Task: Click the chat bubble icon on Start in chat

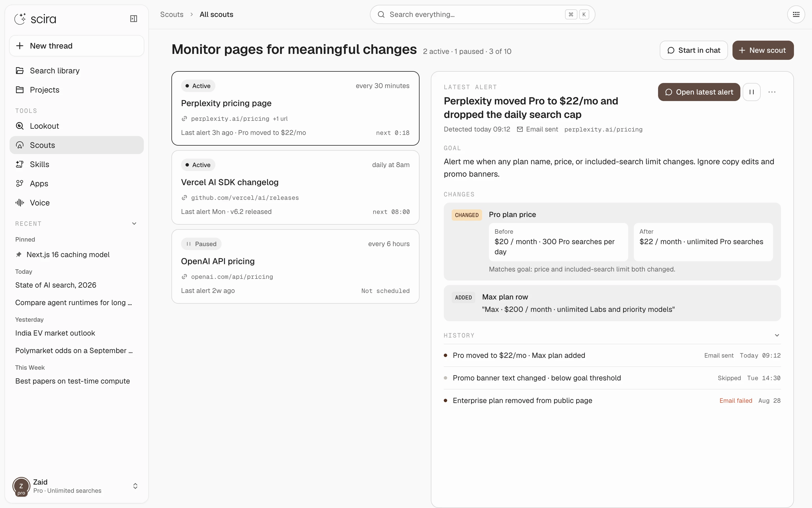Action: pos(671,51)
